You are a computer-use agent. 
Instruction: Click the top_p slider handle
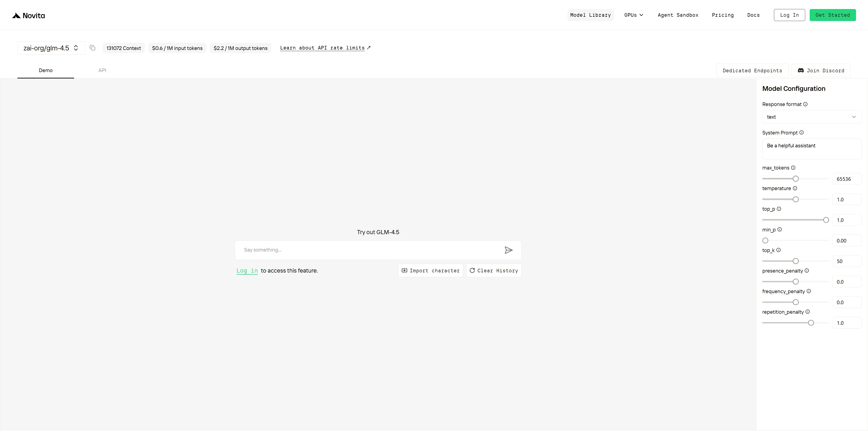point(826,220)
